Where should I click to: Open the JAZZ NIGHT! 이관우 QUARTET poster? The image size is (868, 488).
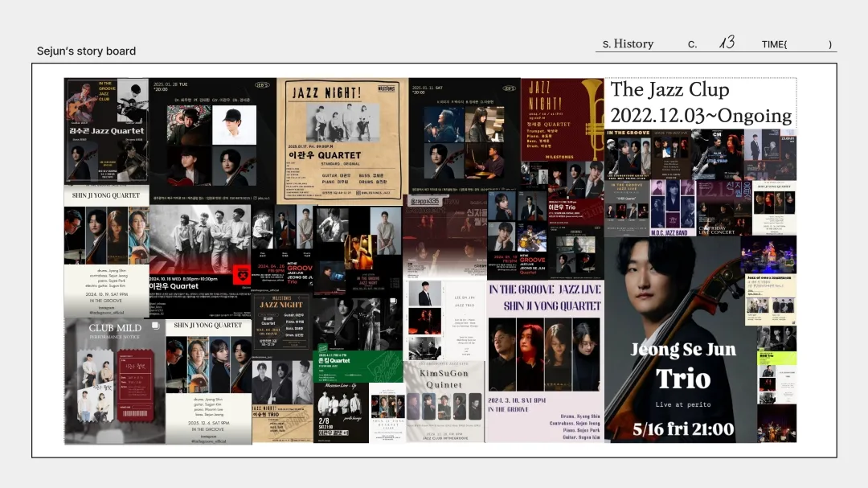342,141
